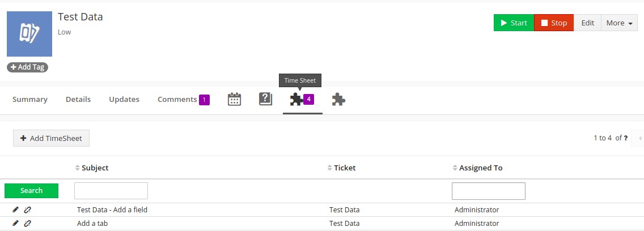Open the Comments tab
Screen dimensions: 644x231
(177, 100)
